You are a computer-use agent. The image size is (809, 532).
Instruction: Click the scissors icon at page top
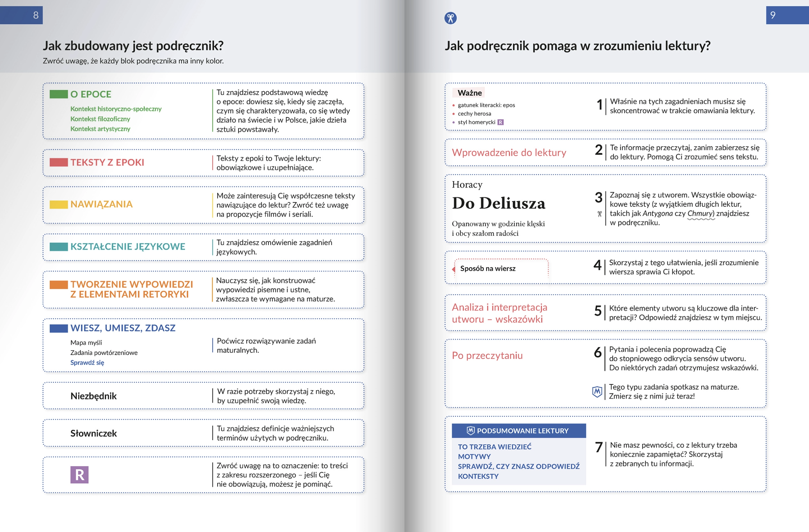tap(450, 18)
